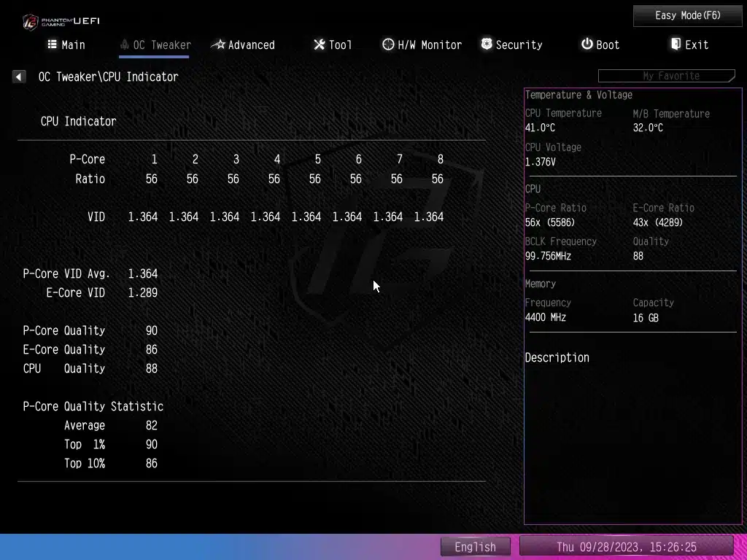Image resolution: width=747 pixels, height=560 pixels.
Task: Open the English language selector
Action: click(x=475, y=547)
